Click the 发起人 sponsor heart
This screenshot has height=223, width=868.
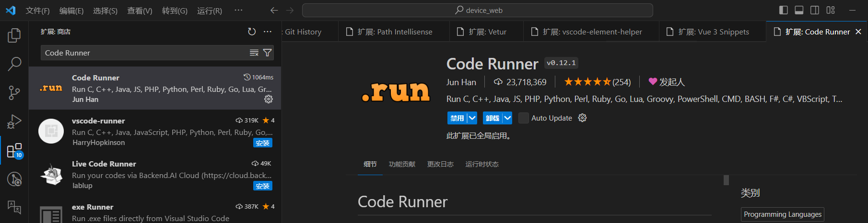667,82
